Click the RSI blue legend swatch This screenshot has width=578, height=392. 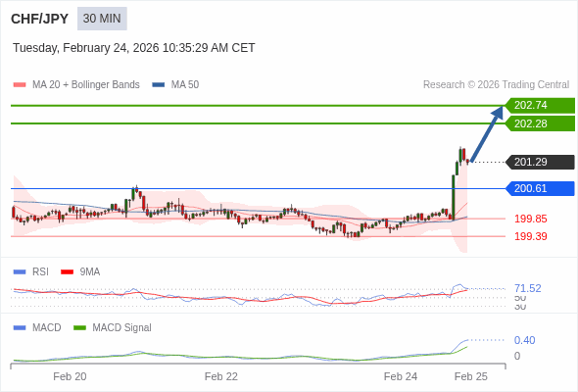[x=20, y=272]
